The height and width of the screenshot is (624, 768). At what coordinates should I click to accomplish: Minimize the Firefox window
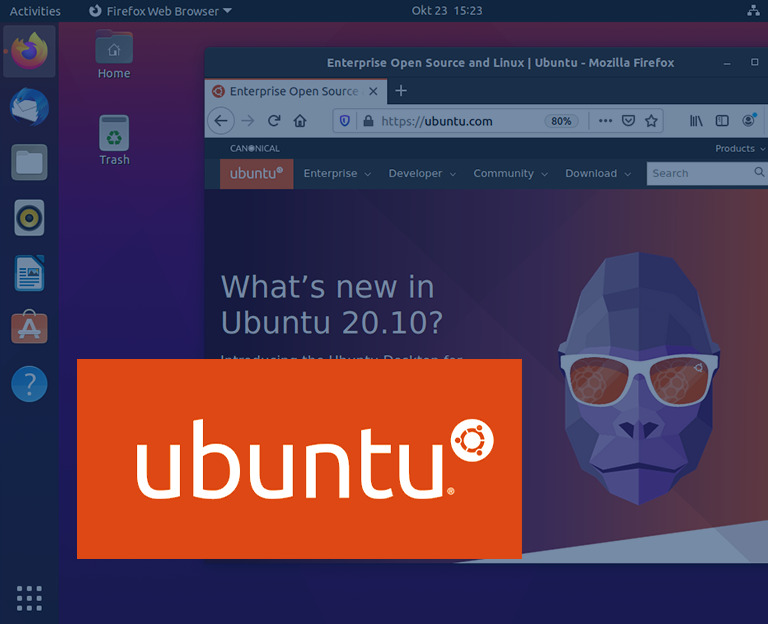coord(727,63)
